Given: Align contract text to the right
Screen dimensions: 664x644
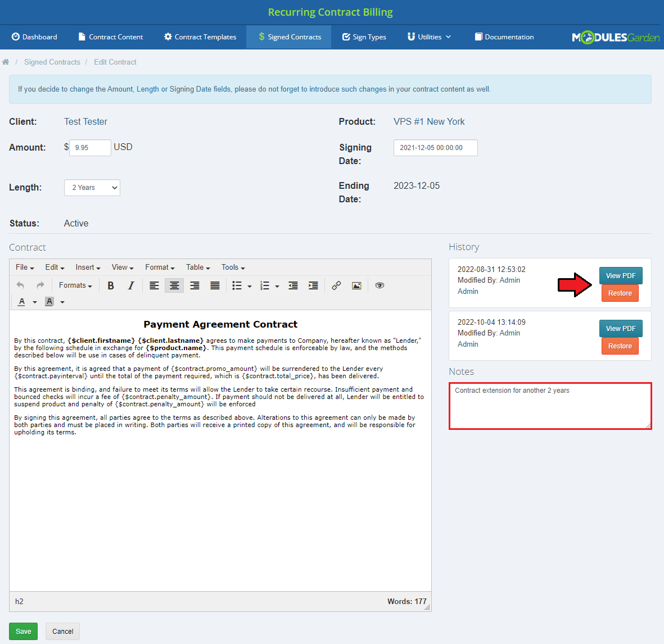Looking at the screenshot, I should click(x=195, y=285).
